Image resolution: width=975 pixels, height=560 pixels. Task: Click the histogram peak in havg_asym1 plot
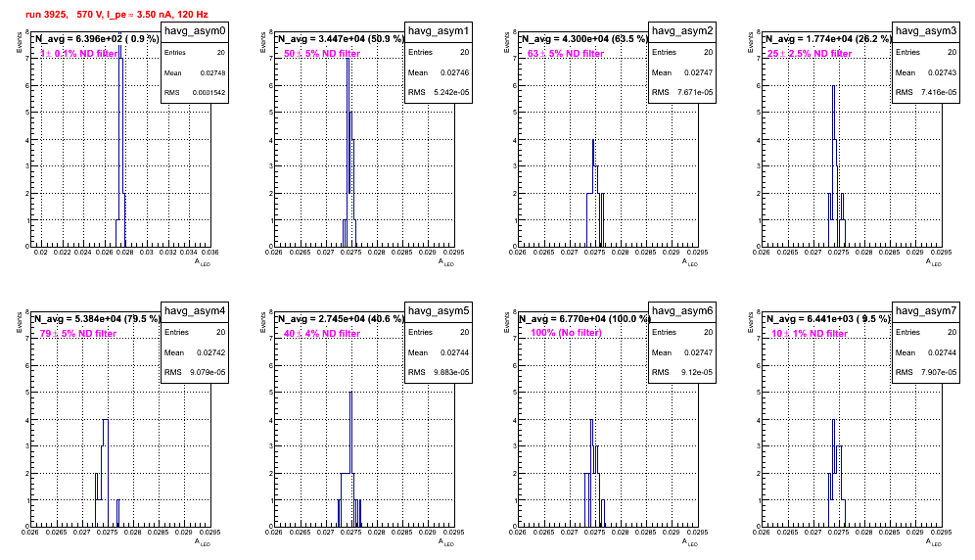tap(348, 59)
